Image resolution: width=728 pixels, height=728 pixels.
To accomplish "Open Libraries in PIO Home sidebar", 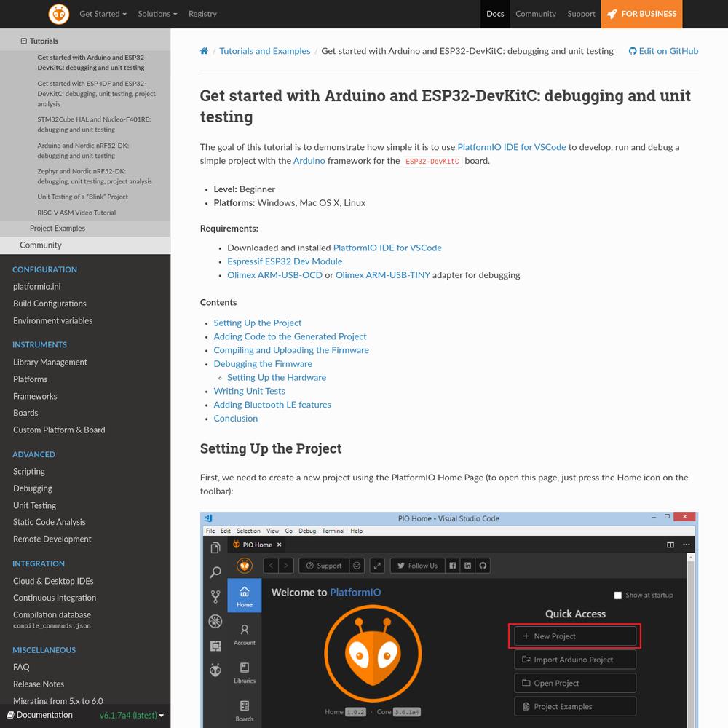I will (x=244, y=673).
